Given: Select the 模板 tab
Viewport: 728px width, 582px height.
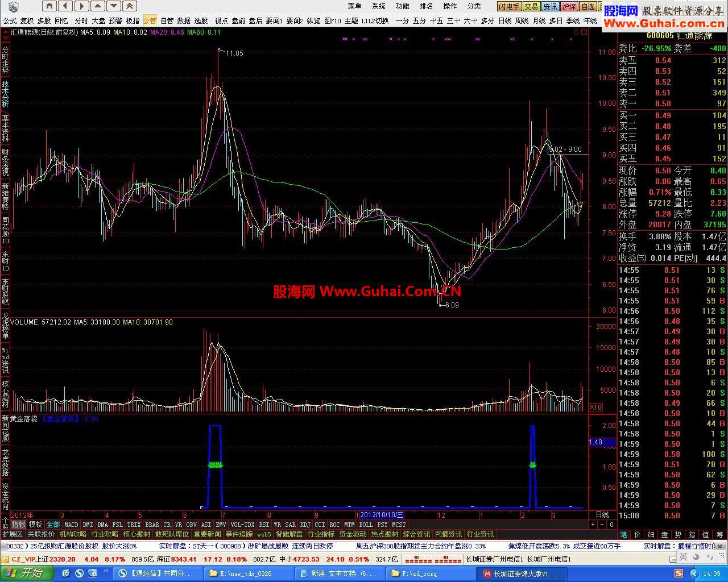Looking at the screenshot, I should click(35, 525).
